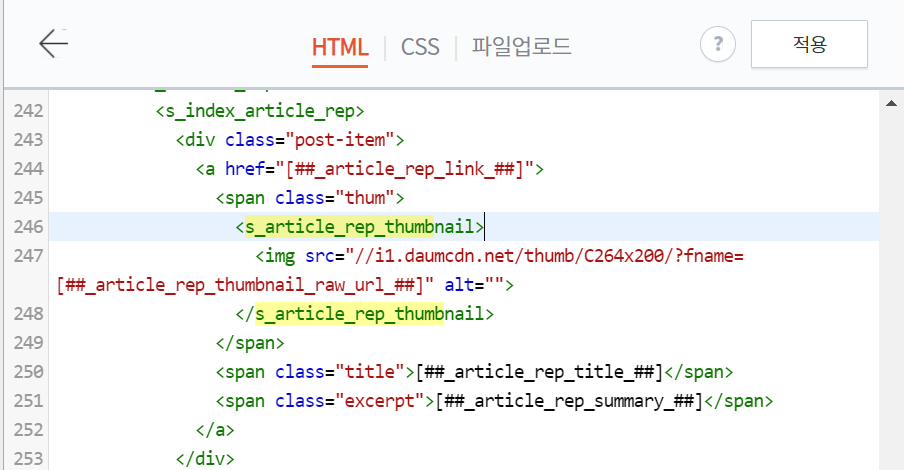Screen dimensions: 904x470
Task: Select line number 251 in gutter
Action: point(28,401)
